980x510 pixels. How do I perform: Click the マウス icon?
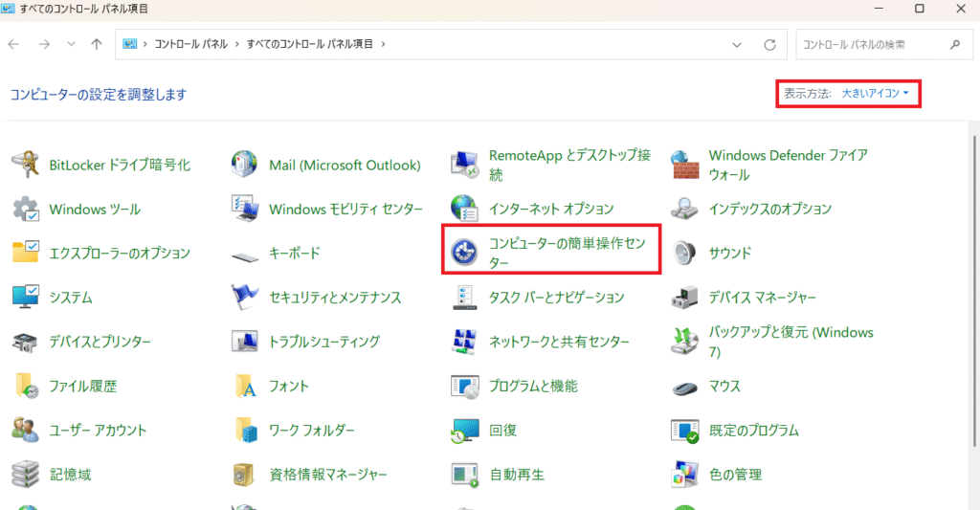[x=684, y=388]
